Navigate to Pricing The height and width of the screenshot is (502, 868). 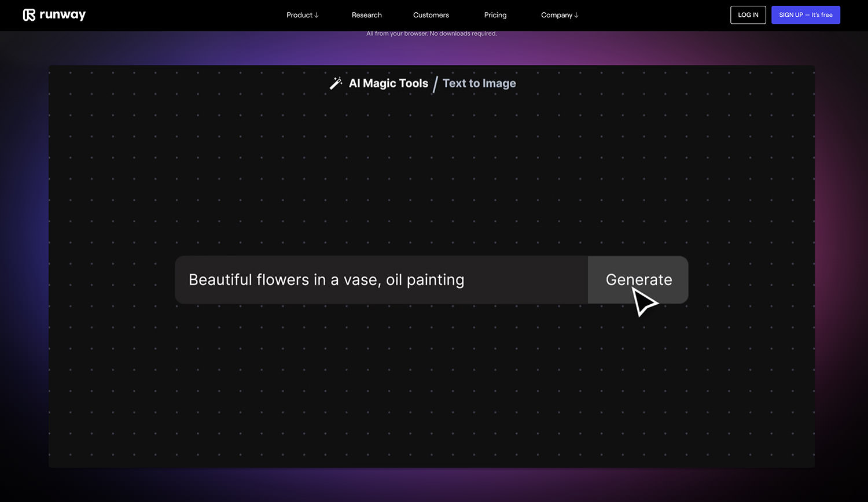coord(495,15)
